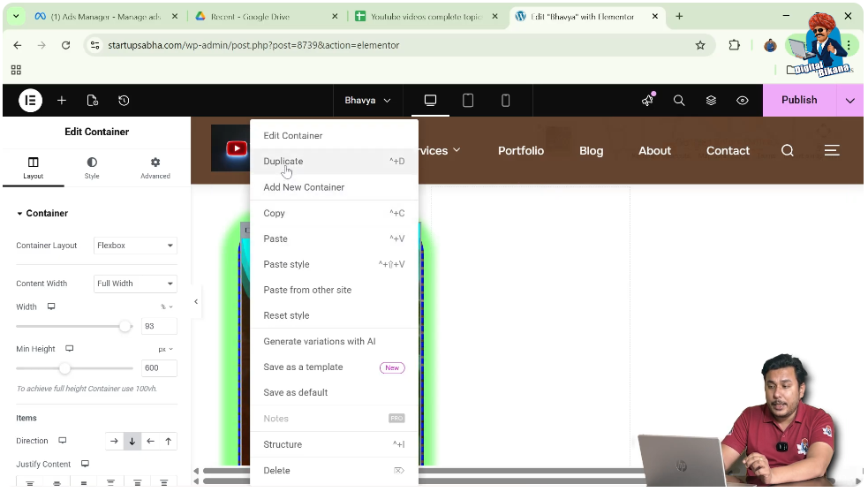Open the Container Layout Flexbox dropdown
Image resolution: width=868 pixels, height=492 pixels.
click(x=135, y=246)
